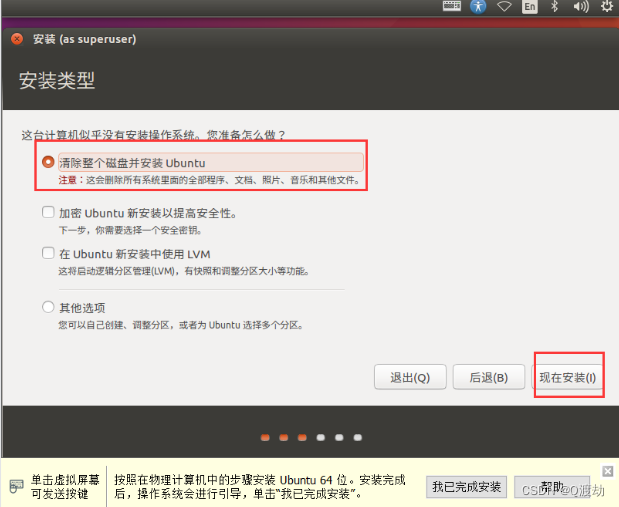Click the En input language indicator
The width and height of the screenshot is (619, 507).
click(530, 7)
